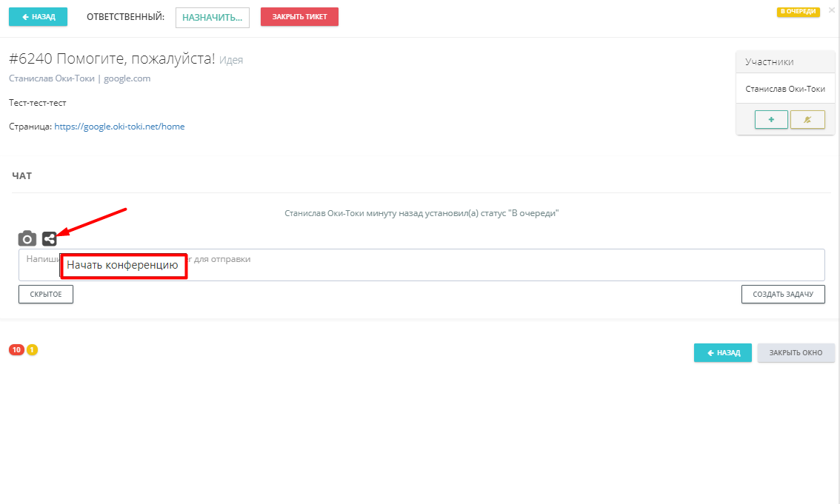Toggle the "Скрытое" hidden message mode
The image size is (840, 504).
[46, 295]
